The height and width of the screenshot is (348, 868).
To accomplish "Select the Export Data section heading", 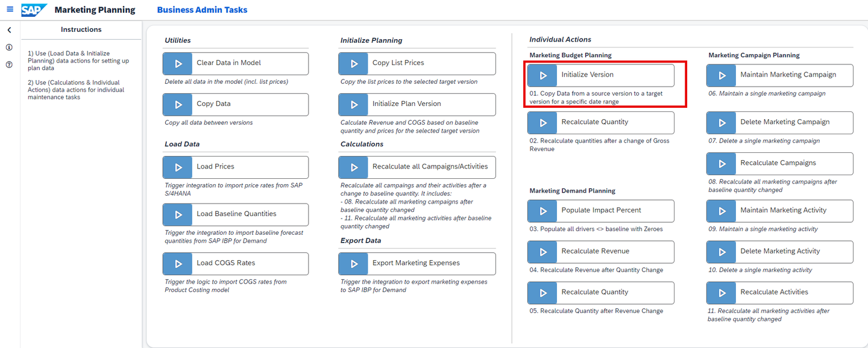I will tap(362, 240).
